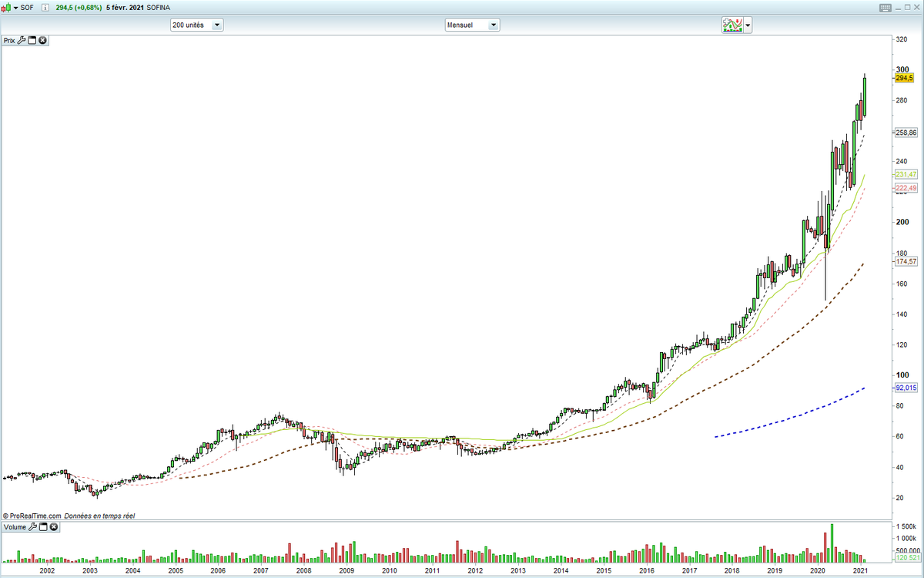The height and width of the screenshot is (578, 924).
Task: Click the ProRealTime.com copyright text
Action: [32, 516]
